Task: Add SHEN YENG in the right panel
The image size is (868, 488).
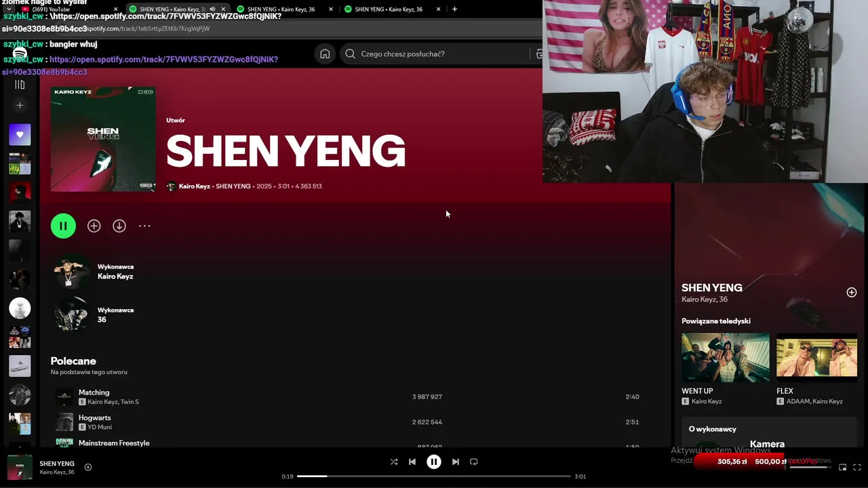Action: [x=852, y=292]
